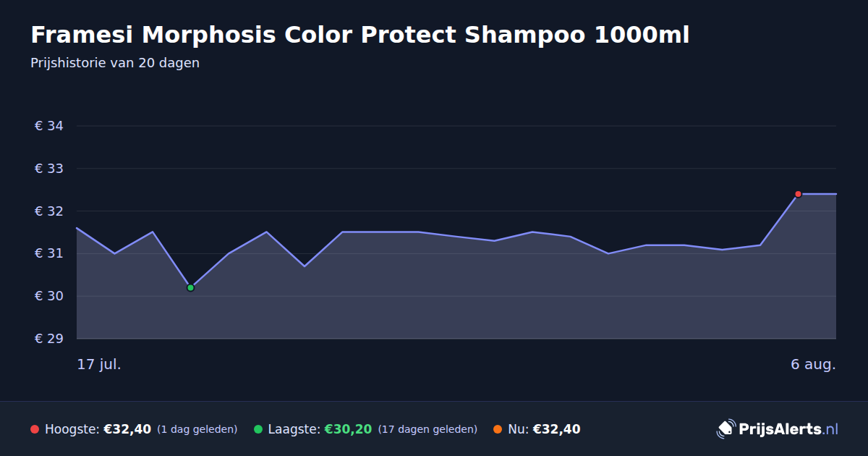Click the PrijsAlerts tag logo icon
The image size is (868, 456).
tap(726, 429)
